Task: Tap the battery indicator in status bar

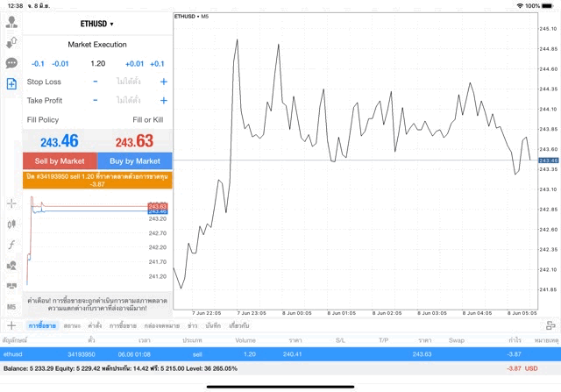Action: 547,6
